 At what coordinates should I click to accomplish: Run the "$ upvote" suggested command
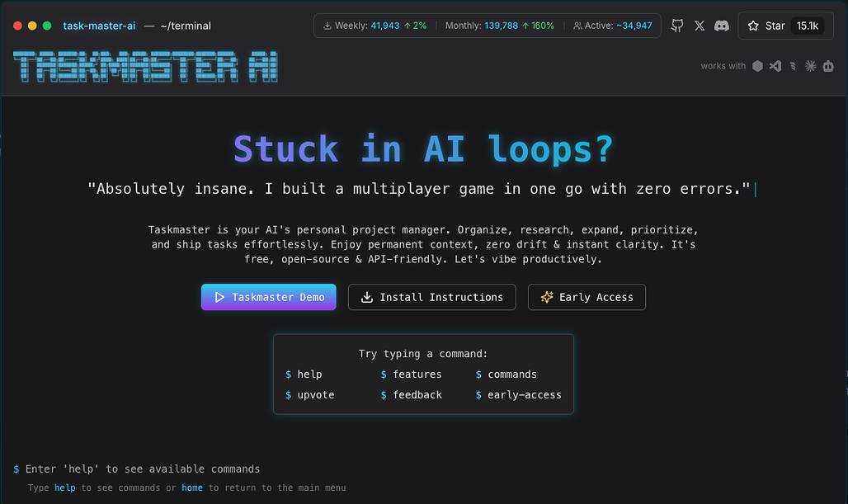click(310, 395)
